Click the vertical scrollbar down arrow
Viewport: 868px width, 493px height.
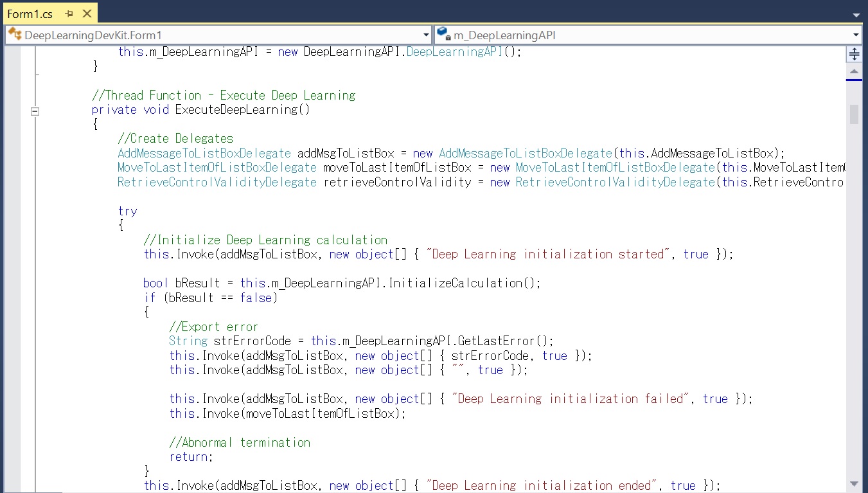tap(854, 483)
